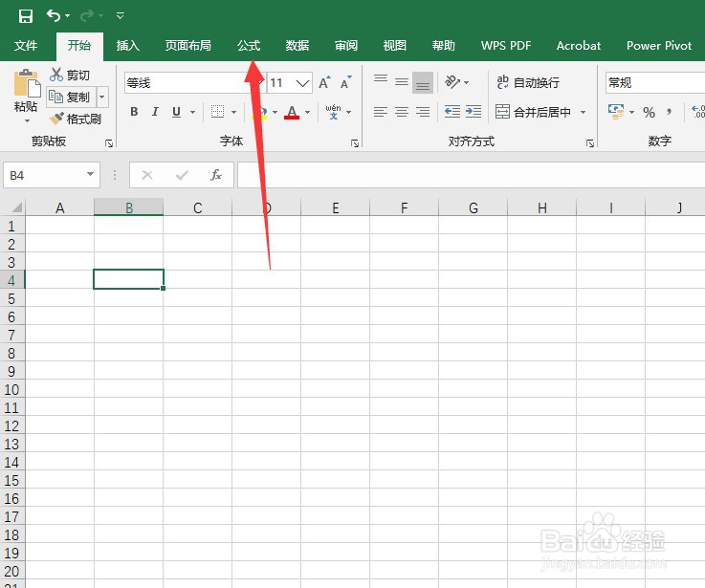Open the 常规 number format box

[x=655, y=83]
